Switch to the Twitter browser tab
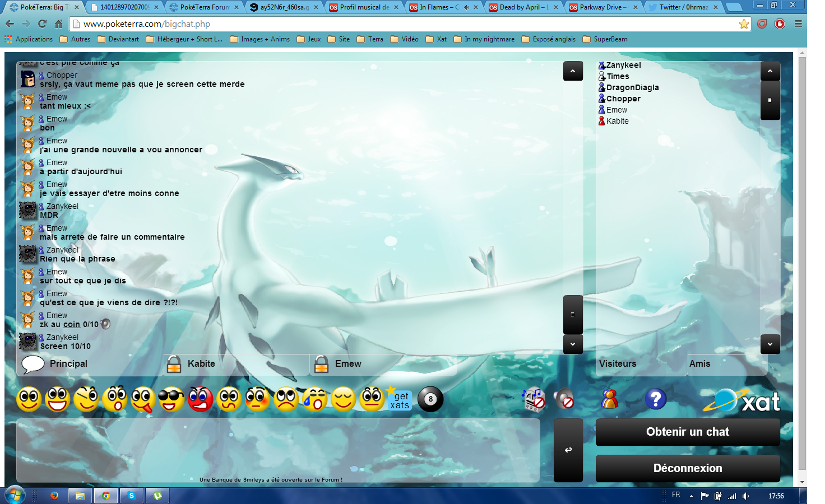 pyautogui.click(x=684, y=7)
